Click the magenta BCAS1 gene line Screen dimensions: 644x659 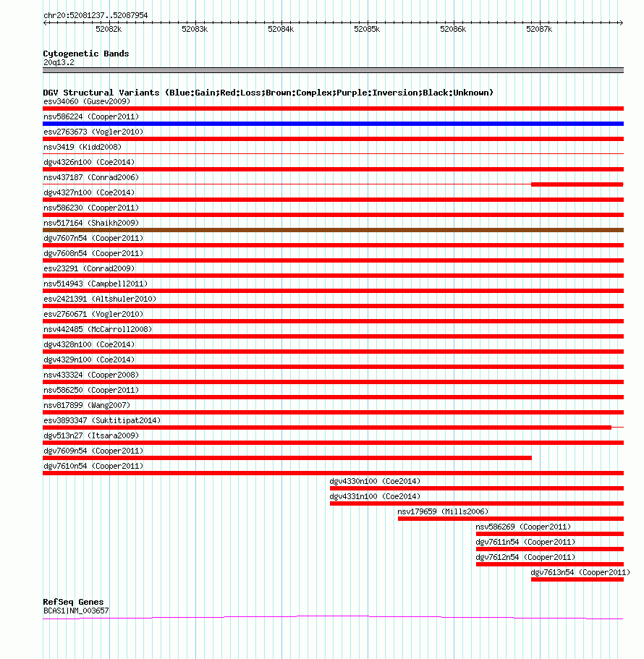click(x=333, y=617)
